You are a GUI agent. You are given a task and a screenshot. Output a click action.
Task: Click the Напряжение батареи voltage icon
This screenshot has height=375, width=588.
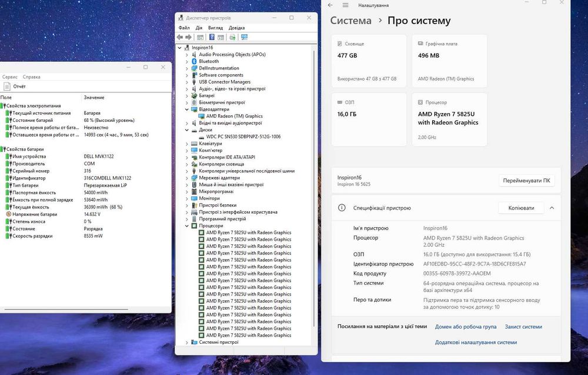point(9,214)
